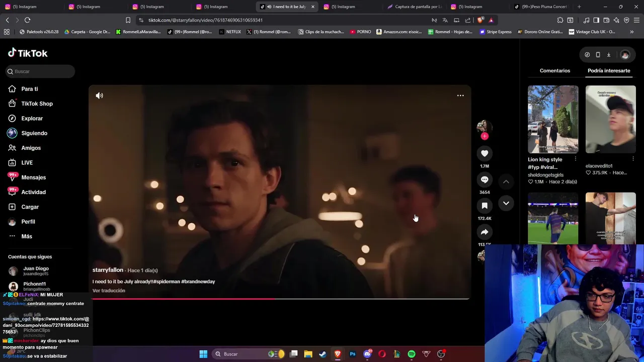Open Amigos in the sidebar

coord(31,148)
